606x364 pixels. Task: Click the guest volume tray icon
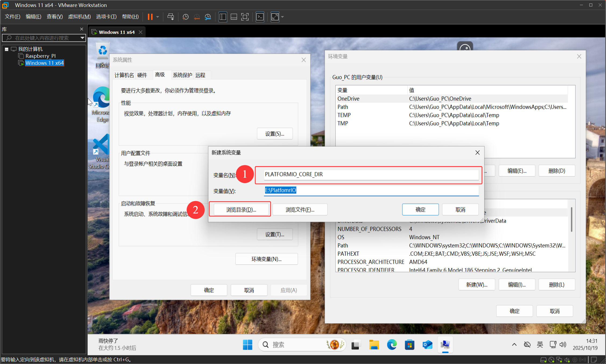coord(563,344)
